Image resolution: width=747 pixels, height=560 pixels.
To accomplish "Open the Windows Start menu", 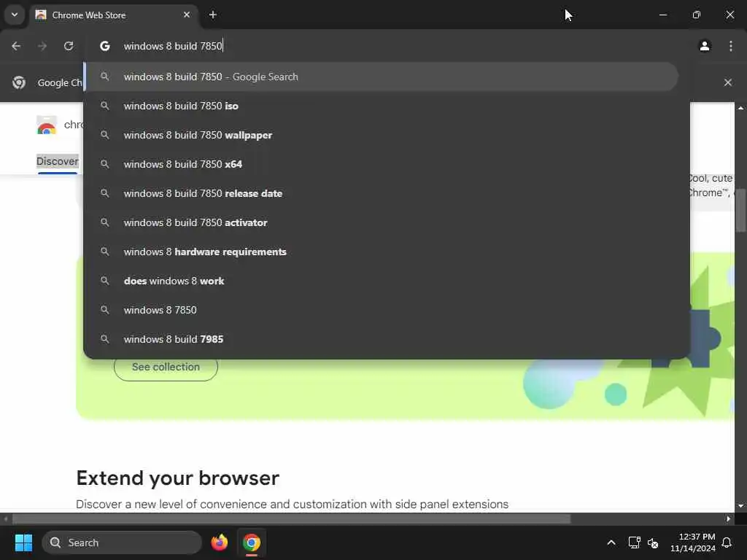I will [23, 542].
